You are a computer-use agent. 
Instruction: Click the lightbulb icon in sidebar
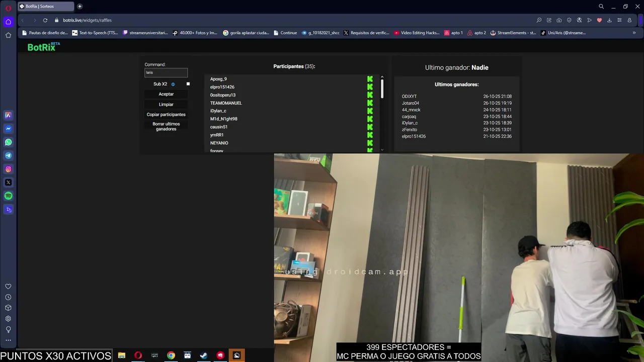click(8, 330)
